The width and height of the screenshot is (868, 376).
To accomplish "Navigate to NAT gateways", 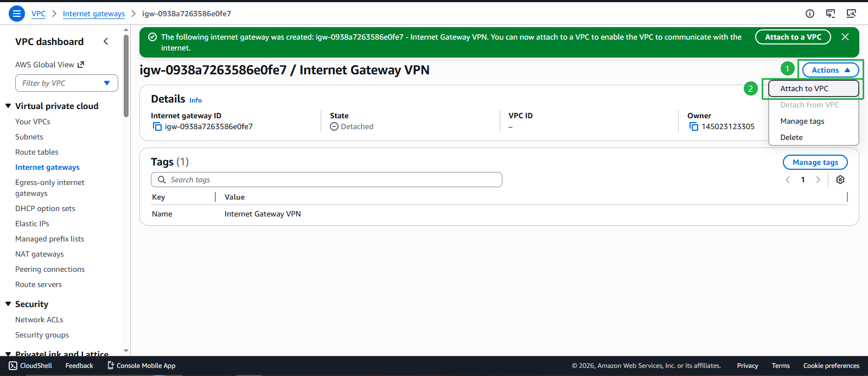I will 39,254.
